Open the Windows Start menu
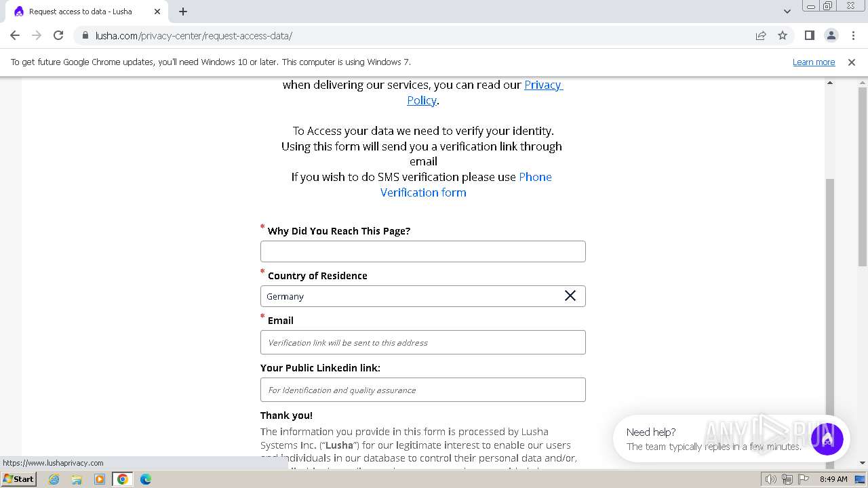This screenshot has height=488, width=868. point(18,479)
